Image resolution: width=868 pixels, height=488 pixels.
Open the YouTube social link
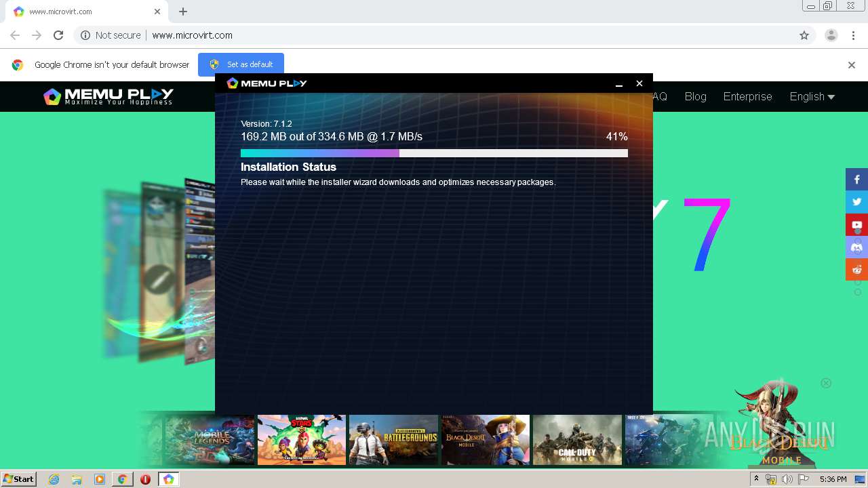pos(856,224)
